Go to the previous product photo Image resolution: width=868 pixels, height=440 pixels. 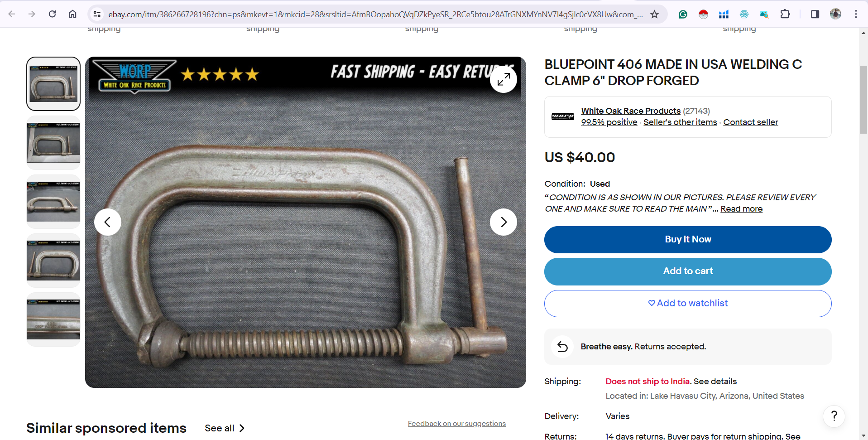[x=108, y=222]
